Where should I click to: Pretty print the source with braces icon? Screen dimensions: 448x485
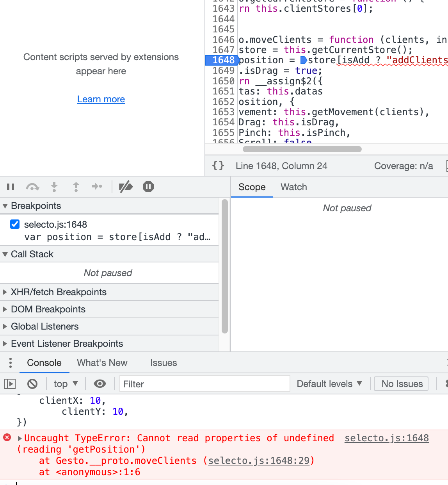coord(218,166)
